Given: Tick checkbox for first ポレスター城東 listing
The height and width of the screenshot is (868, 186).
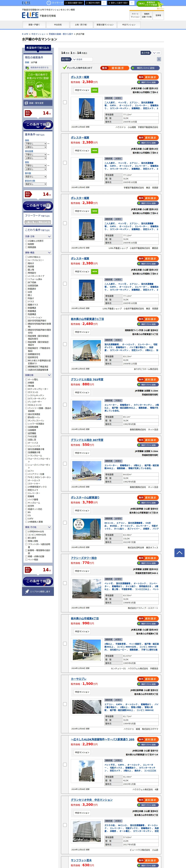Looking at the screenshot, I should click(x=65, y=102).
